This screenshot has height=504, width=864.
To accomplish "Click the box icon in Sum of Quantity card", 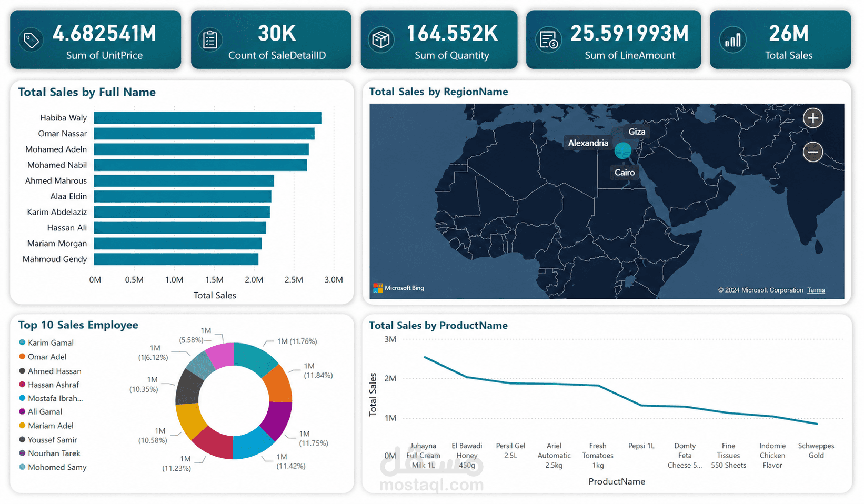I will (x=381, y=40).
